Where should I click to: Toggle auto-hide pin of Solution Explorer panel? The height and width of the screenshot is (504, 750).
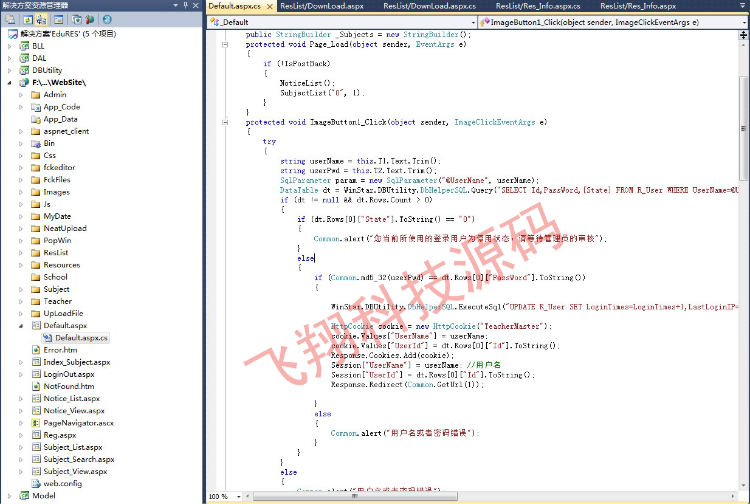(x=186, y=5)
